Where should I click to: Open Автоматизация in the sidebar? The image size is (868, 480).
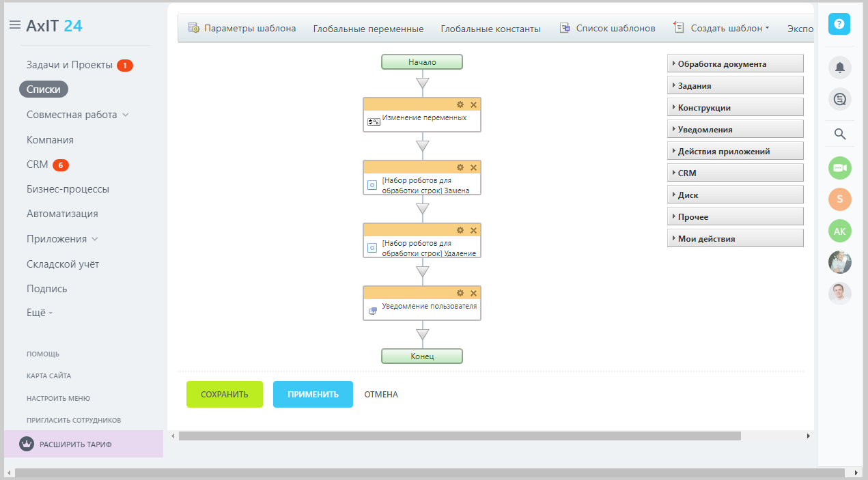coord(62,214)
